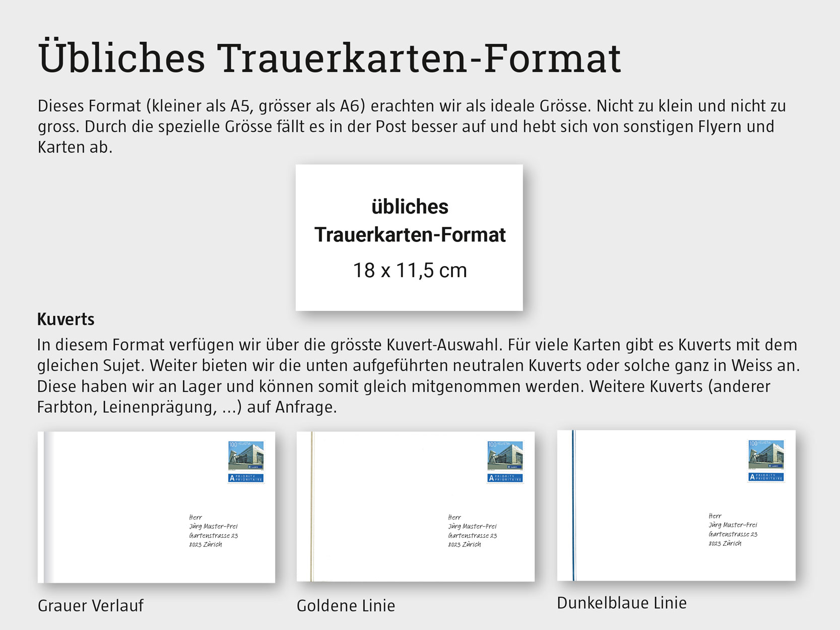Viewport: 840px width, 630px height.
Task: Click the address text on the Grauer Verlauf envelope
Action: [213, 531]
